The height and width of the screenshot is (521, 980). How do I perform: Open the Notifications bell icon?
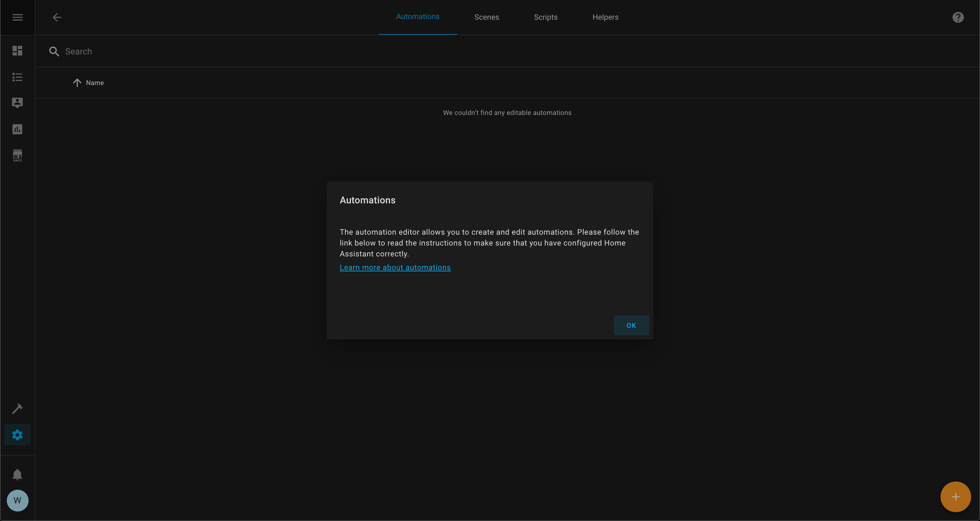coord(17,474)
